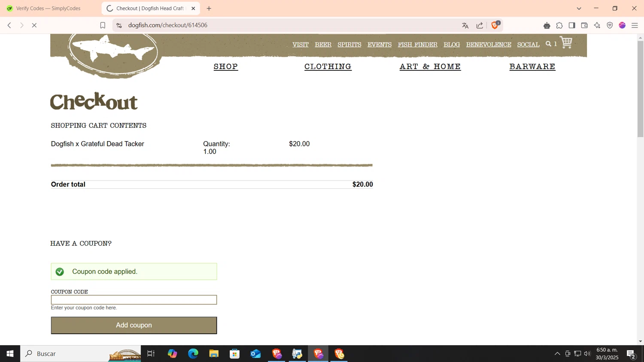Go to the SHOP category

click(x=226, y=66)
